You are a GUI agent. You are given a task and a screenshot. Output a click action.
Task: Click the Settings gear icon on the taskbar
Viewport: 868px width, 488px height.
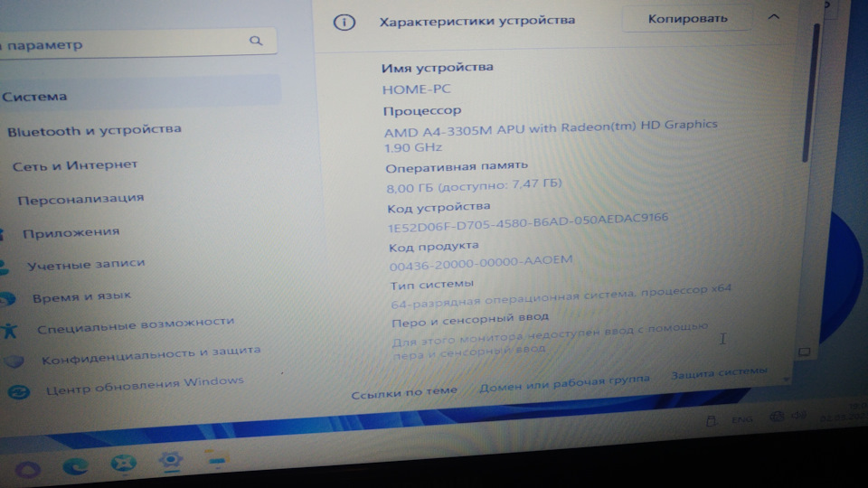(171, 460)
